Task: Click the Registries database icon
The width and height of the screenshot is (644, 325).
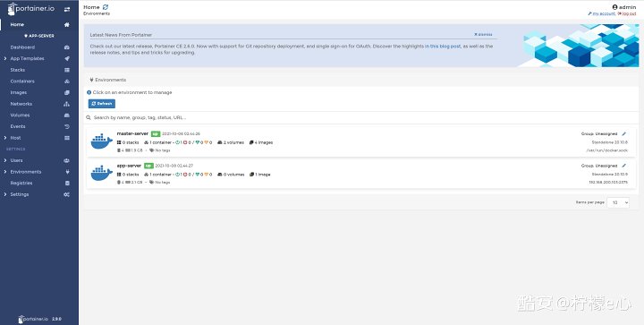Action: 66,183
